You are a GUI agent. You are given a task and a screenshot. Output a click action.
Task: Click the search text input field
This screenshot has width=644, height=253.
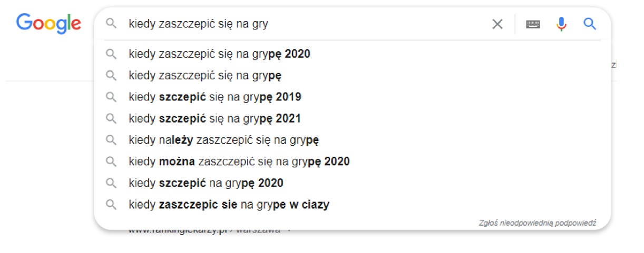pyautogui.click(x=306, y=24)
